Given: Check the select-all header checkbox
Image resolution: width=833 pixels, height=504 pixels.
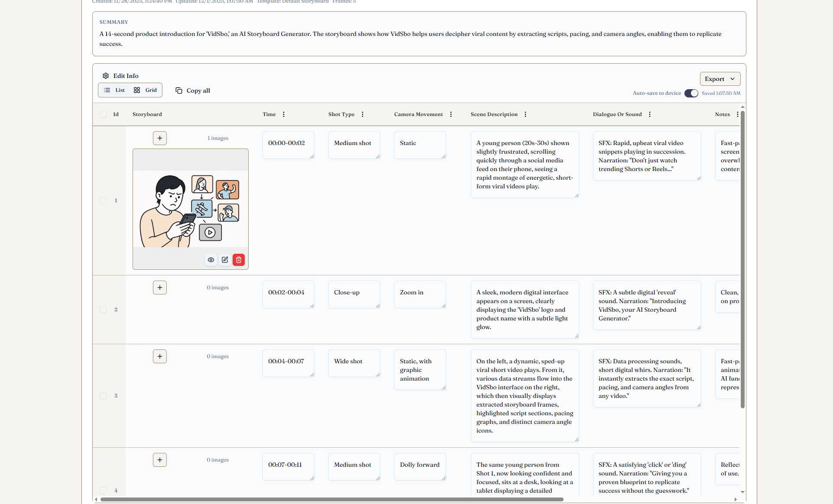Looking at the screenshot, I should 103,114.
